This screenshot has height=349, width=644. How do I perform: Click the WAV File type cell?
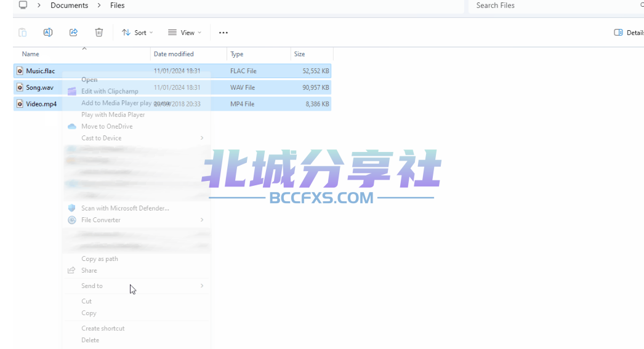point(243,87)
